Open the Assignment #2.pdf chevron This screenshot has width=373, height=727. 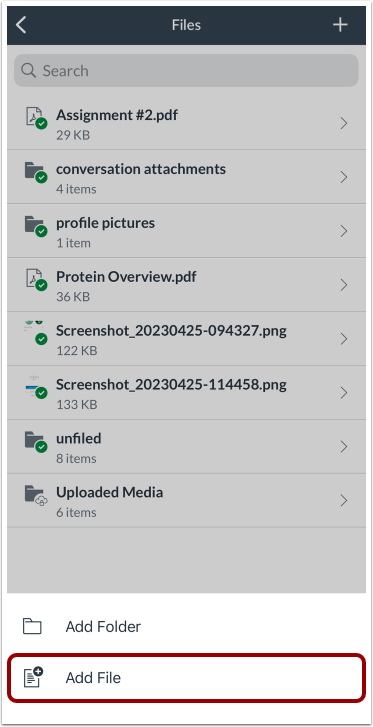pyautogui.click(x=344, y=123)
